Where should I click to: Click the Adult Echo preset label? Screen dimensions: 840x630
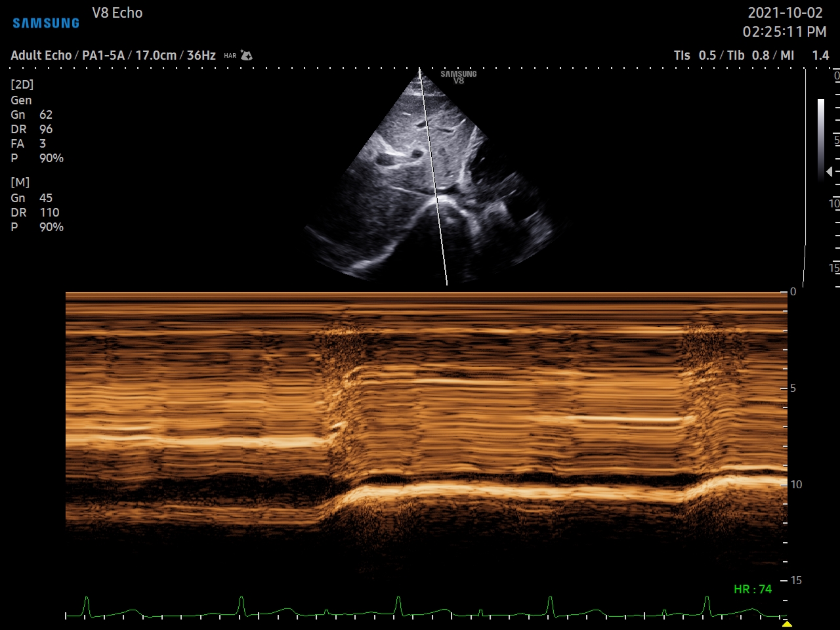pos(41,56)
